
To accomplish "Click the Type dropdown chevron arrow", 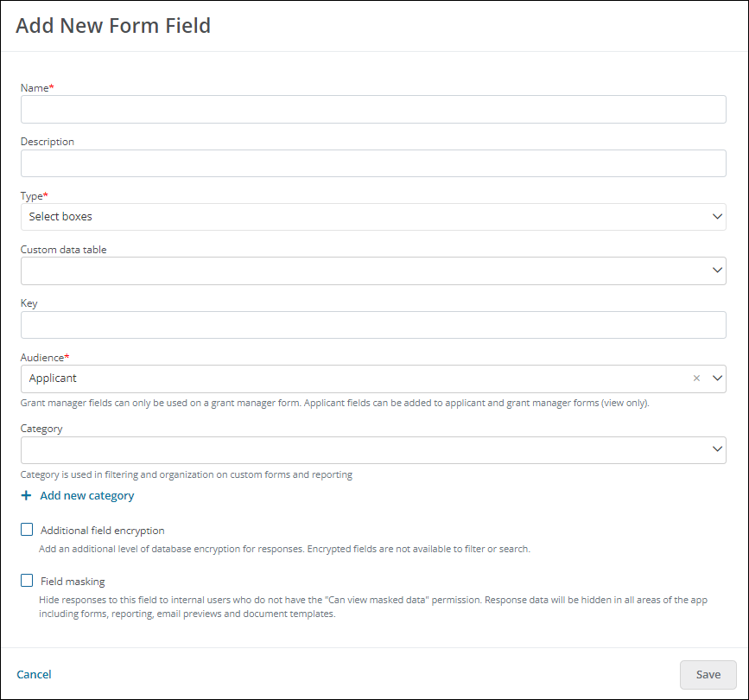I will coord(717,216).
